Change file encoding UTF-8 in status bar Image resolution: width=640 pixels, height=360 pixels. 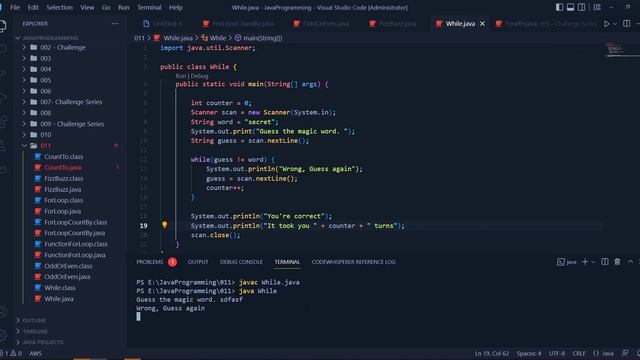(557, 353)
